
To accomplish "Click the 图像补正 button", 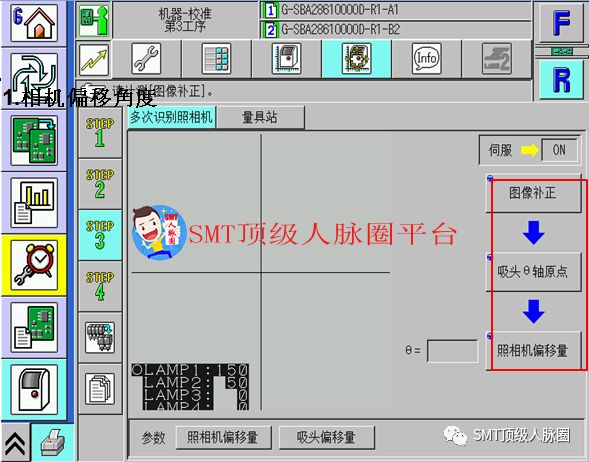I will point(533,193).
